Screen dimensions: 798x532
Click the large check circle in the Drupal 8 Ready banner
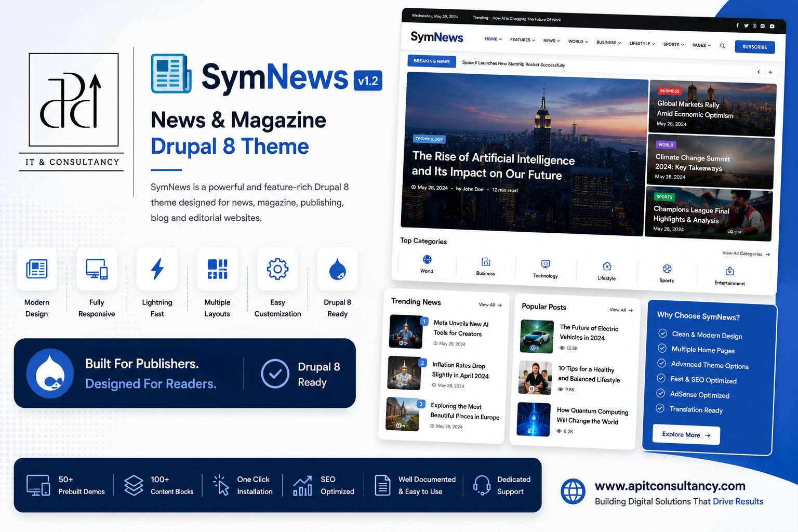click(x=275, y=374)
